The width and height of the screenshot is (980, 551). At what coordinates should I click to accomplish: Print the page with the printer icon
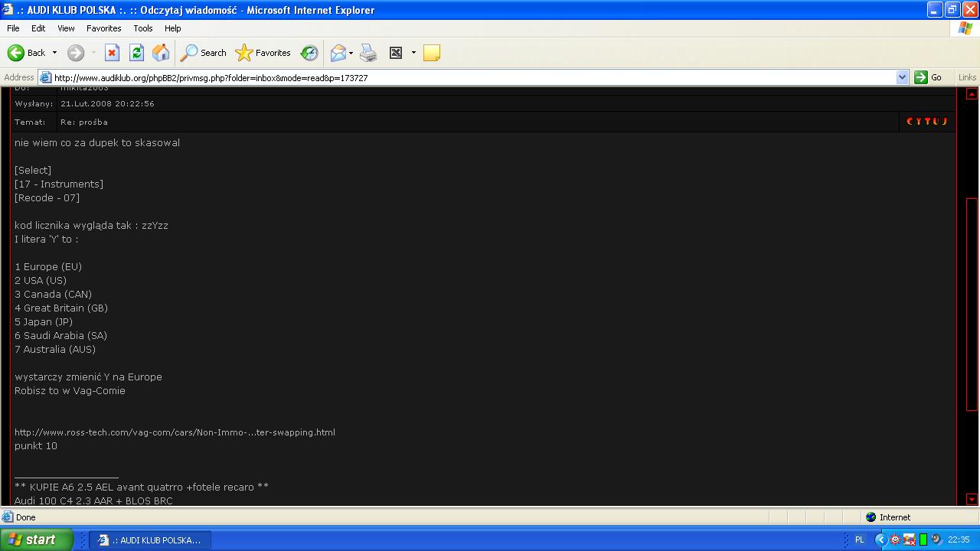click(368, 53)
